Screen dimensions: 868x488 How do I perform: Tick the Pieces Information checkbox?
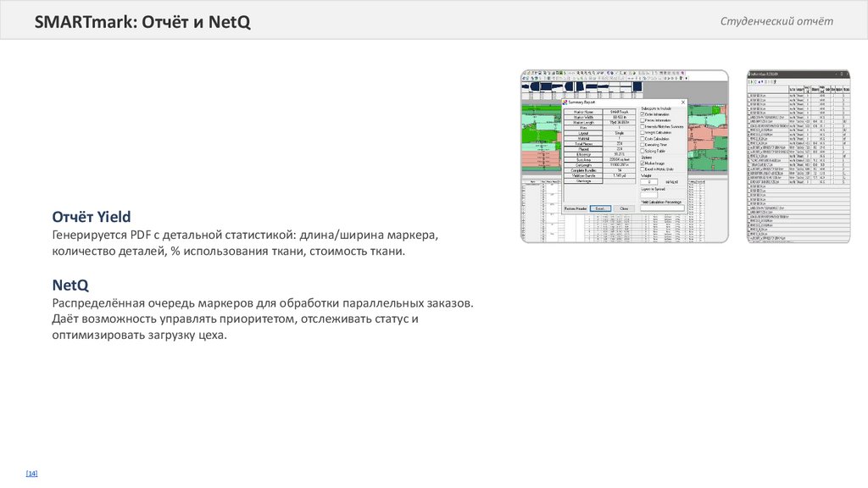643,120
